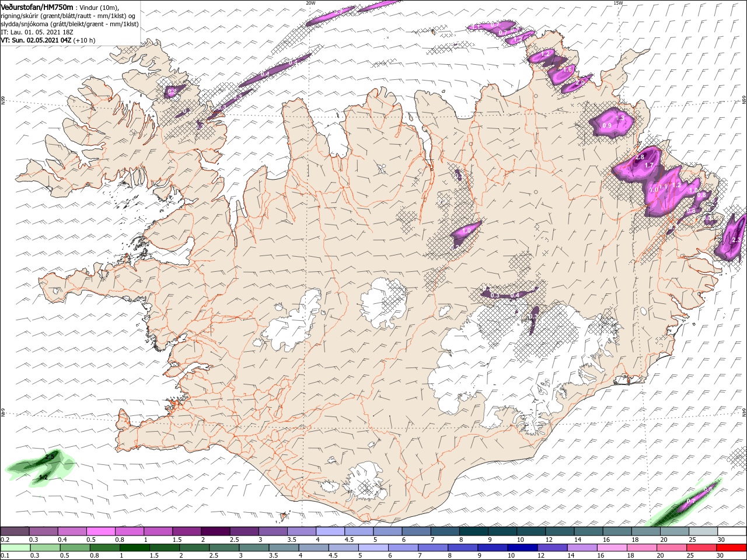Click the 2.8 snowfall value on the map
This screenshot has width=747, height=560.
coord(640,157)
